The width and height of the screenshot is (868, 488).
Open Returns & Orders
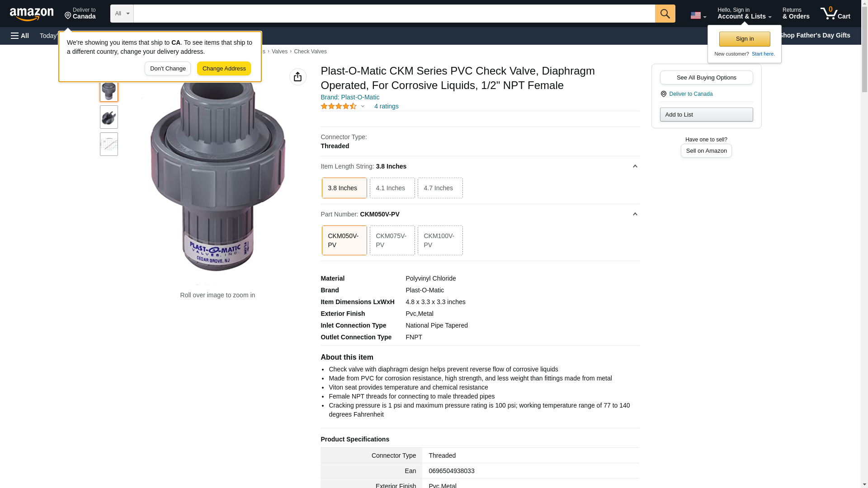tap(796, 14)
